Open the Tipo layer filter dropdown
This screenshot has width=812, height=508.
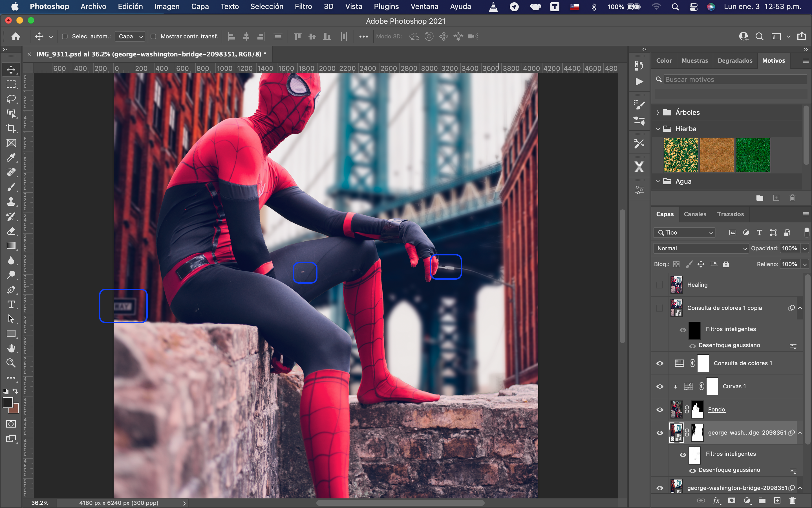[x=684, y=233]
